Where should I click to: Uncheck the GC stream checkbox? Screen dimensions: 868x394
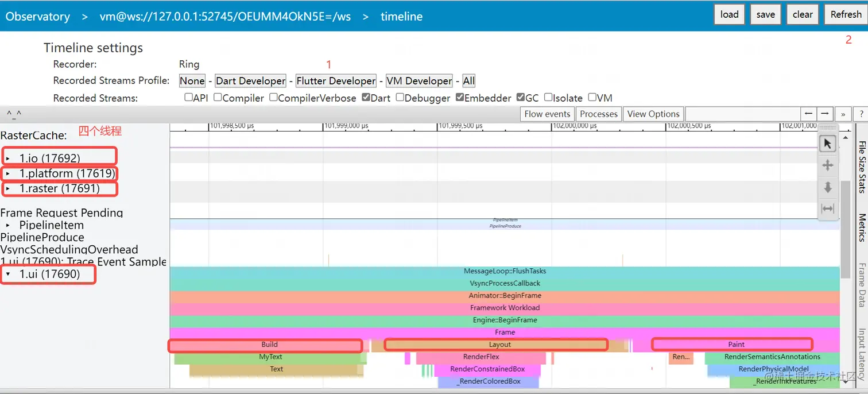521,98
